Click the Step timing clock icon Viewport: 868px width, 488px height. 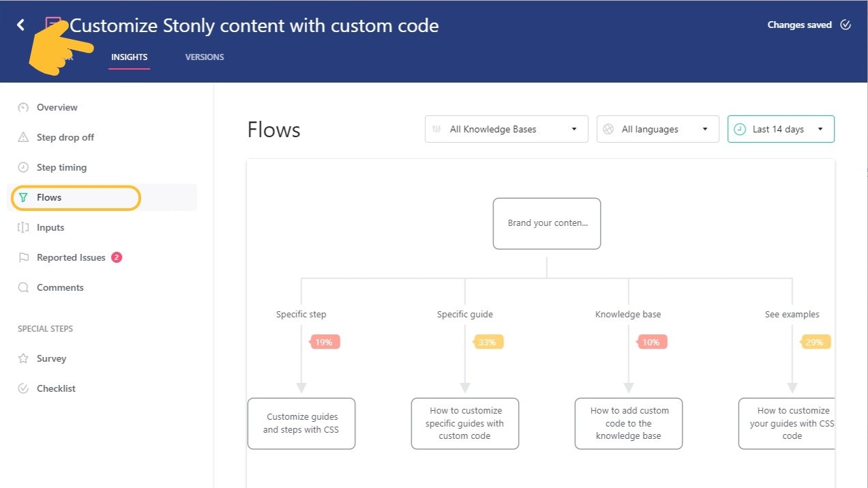23,167
